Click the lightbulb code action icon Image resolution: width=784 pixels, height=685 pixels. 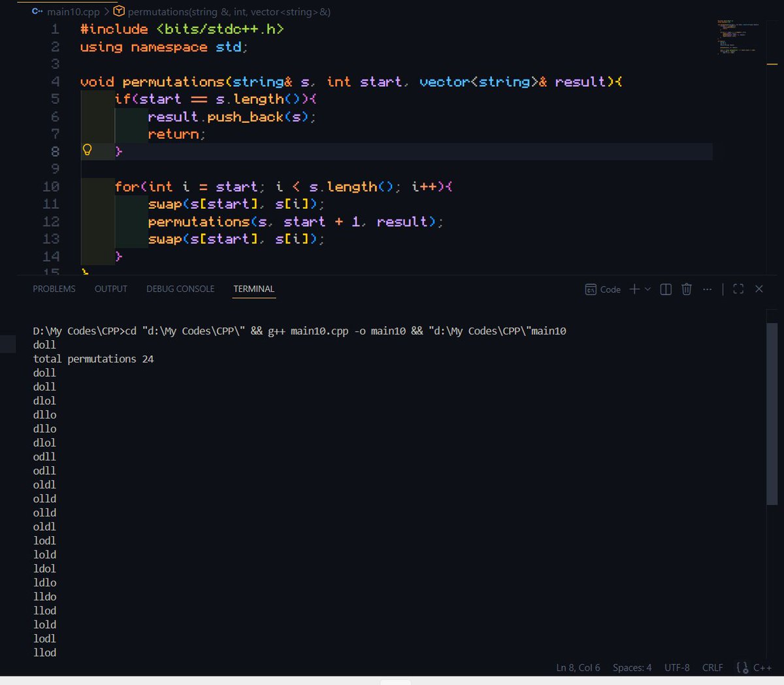coord(87,150)
